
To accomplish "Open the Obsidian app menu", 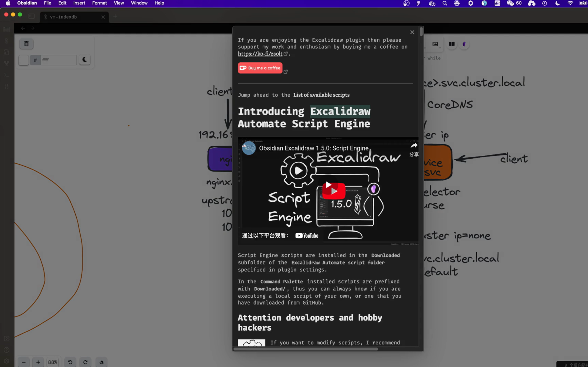I will tap(27, 3).
